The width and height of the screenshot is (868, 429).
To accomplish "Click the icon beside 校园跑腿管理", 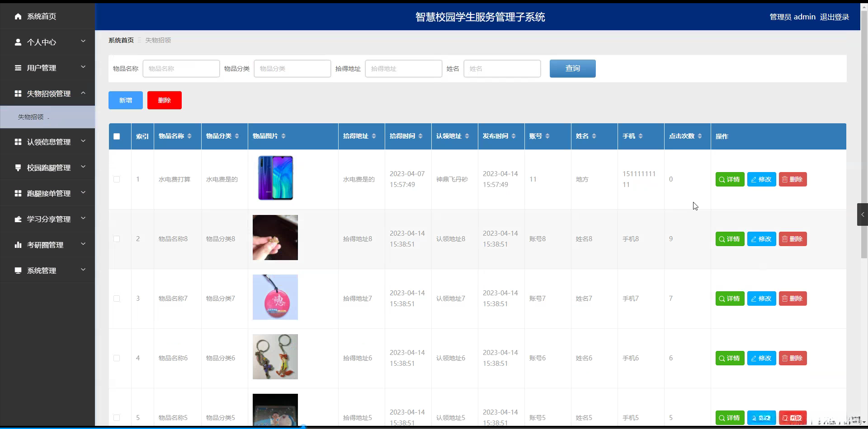I will [x=18, y=168].
